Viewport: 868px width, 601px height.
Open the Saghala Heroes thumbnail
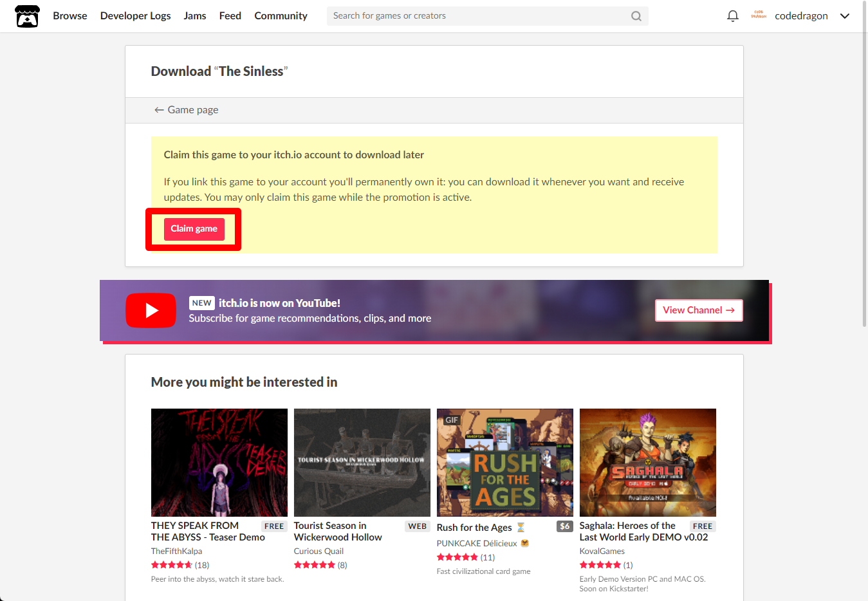(648, 463)
